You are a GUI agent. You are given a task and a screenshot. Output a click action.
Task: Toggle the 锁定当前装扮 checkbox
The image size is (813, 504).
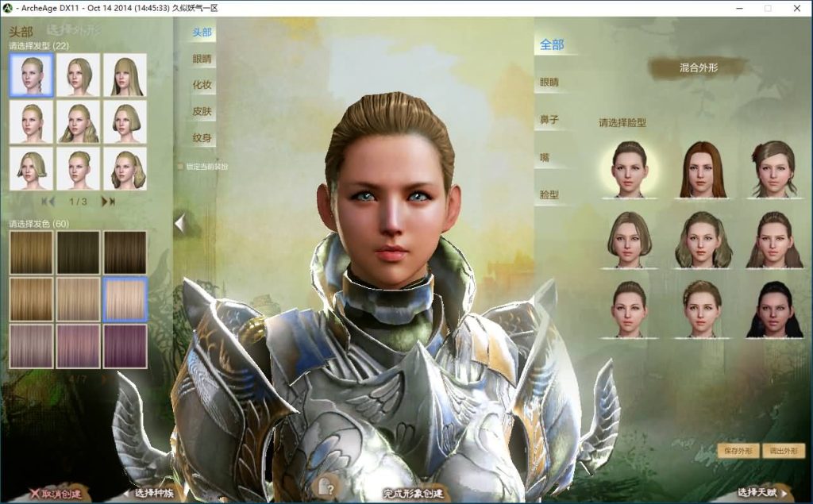180,167
